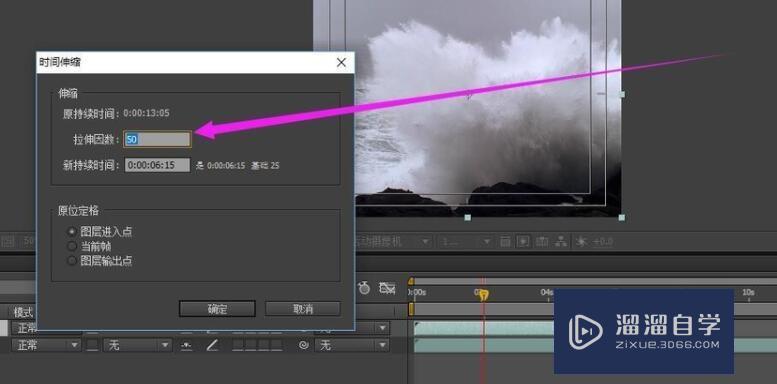Click the parent pick whip of bottom layer
The width and height of the screenshot is (777, 384).
[x=304, y=345]
